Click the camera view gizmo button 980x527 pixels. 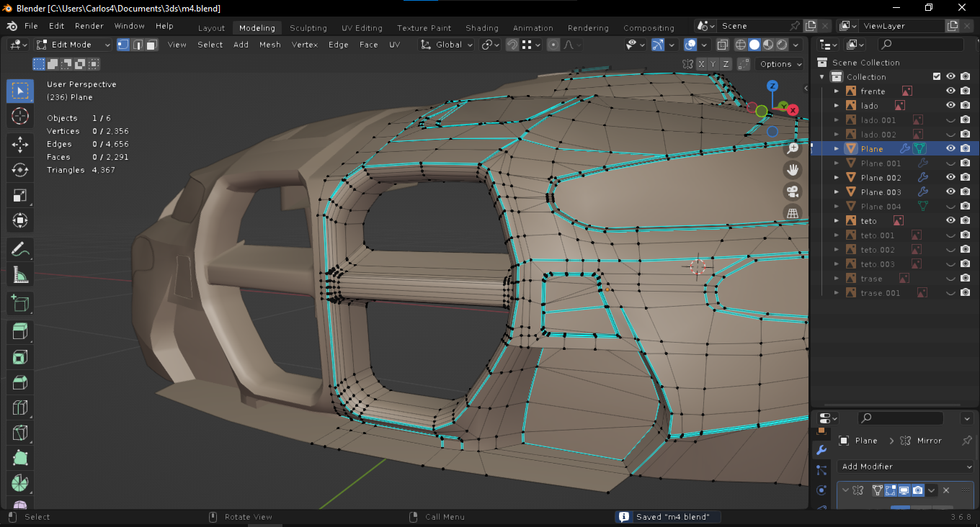click(x=793, y=192)
